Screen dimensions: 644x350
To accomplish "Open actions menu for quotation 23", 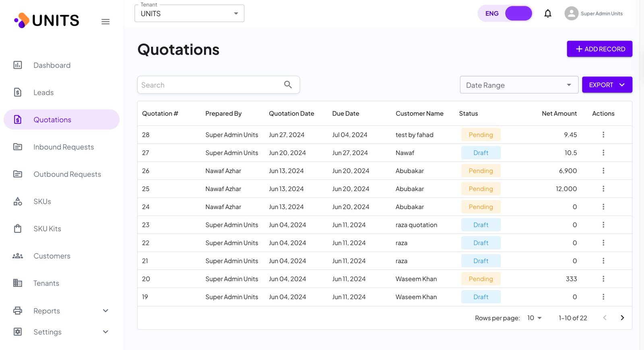I will click(x=603, y=225).
